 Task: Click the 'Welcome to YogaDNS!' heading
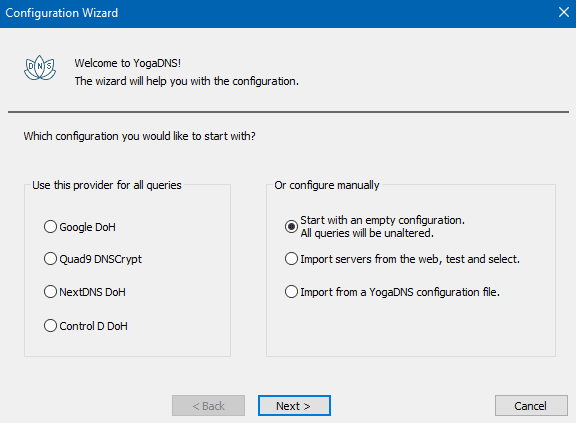click(x=128, y=63)
